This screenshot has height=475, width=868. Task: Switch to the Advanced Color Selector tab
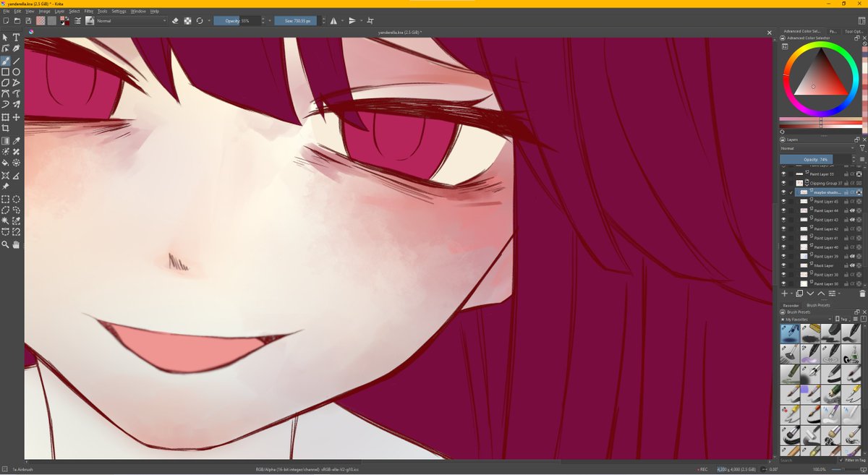pyautogui.click(x=802, y=31)
